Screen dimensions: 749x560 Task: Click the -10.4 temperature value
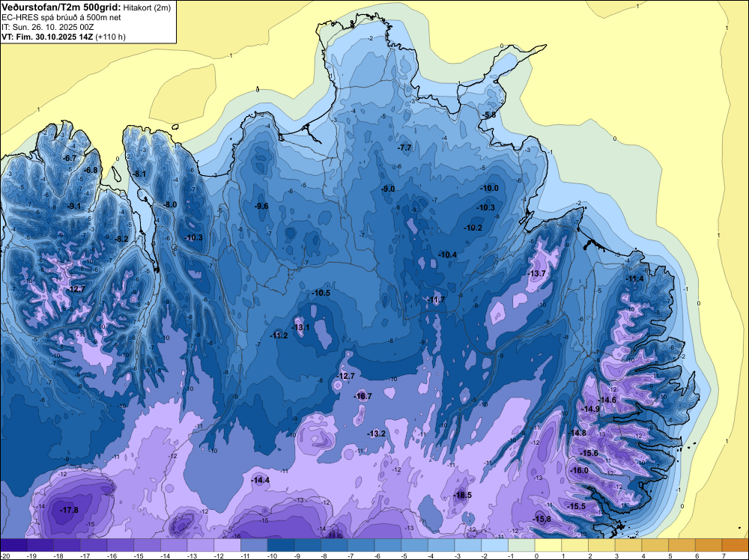pyautogui.click(x=448, y=255)
